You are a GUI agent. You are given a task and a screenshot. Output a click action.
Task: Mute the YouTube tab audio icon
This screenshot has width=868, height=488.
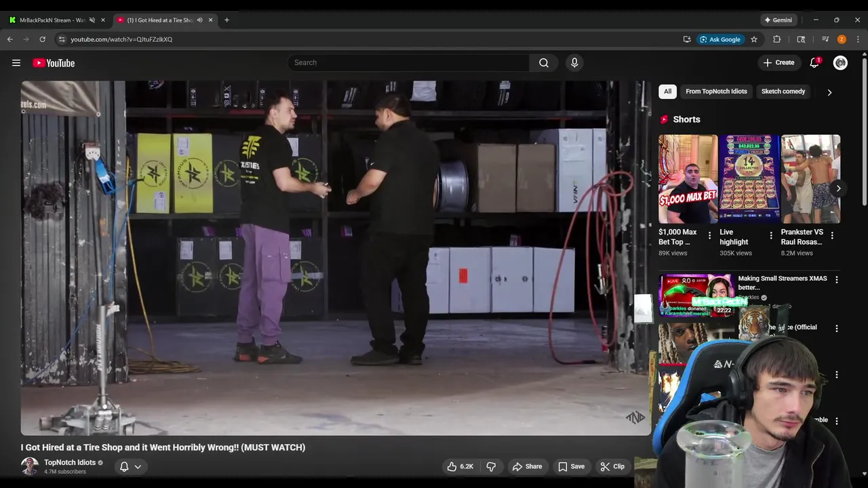[199, 20]
